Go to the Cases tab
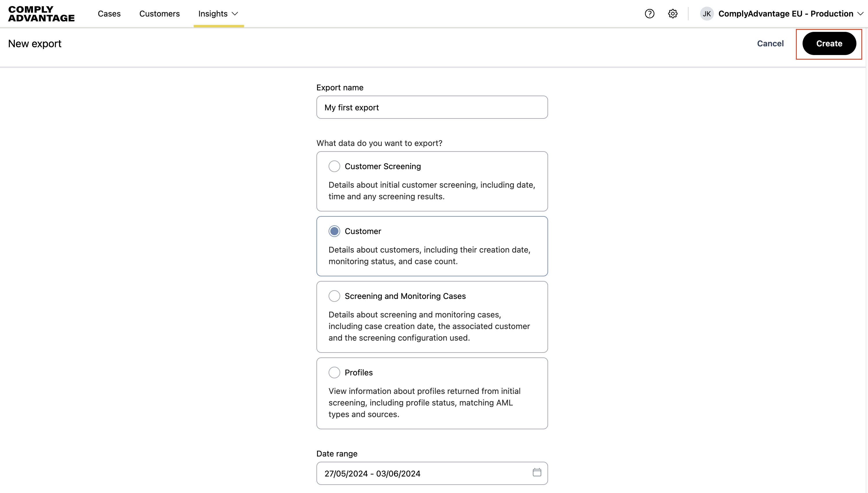The height and width of the screenshot is (493, 868). (x=109, y=14)
